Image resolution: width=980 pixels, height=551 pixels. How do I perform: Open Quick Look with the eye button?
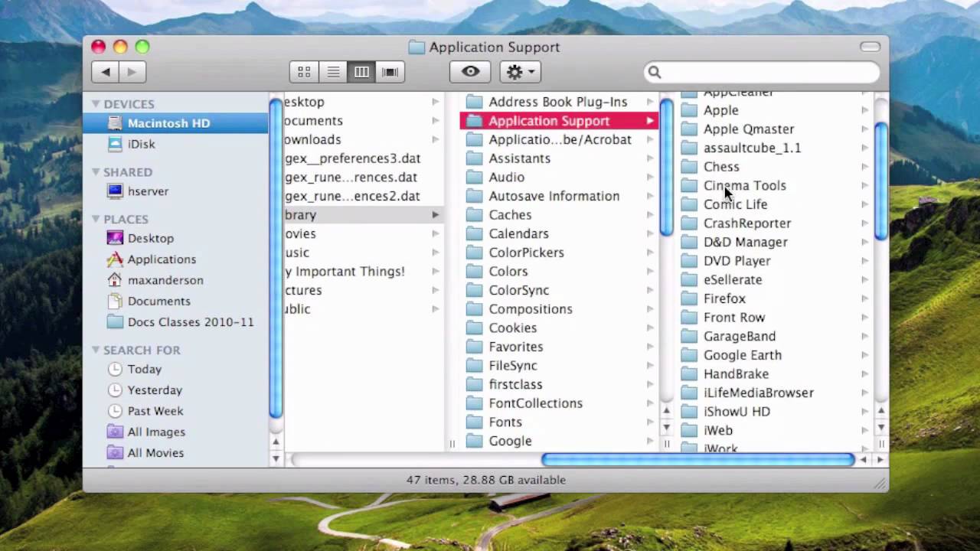click(x=470, y=72)
